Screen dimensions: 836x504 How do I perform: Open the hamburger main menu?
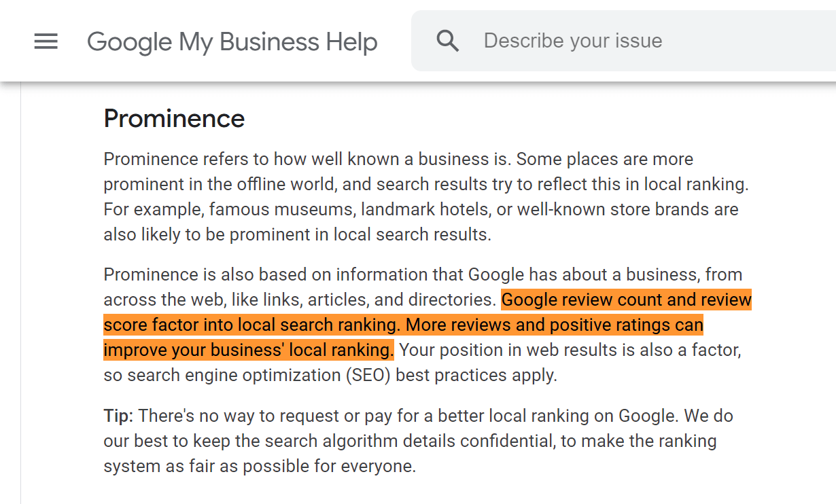(46, 41)
